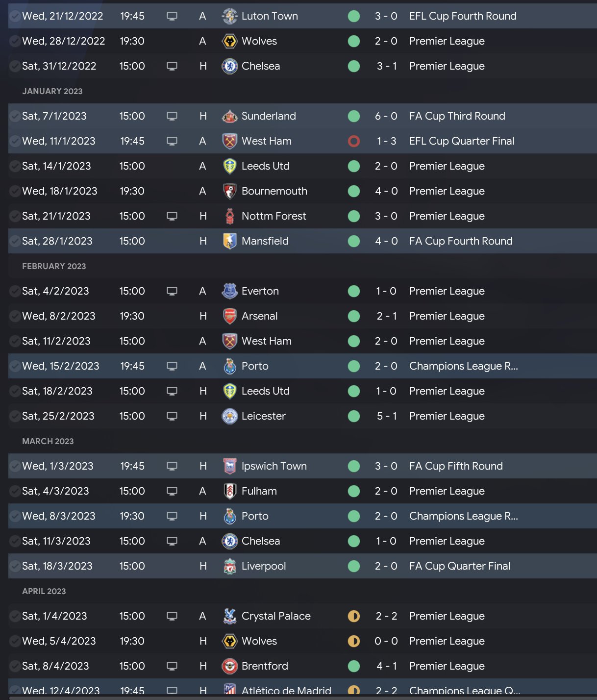Screen dimensions: 597x700
Task: Click the Everton club crest
Action: (x=229, y=291)
